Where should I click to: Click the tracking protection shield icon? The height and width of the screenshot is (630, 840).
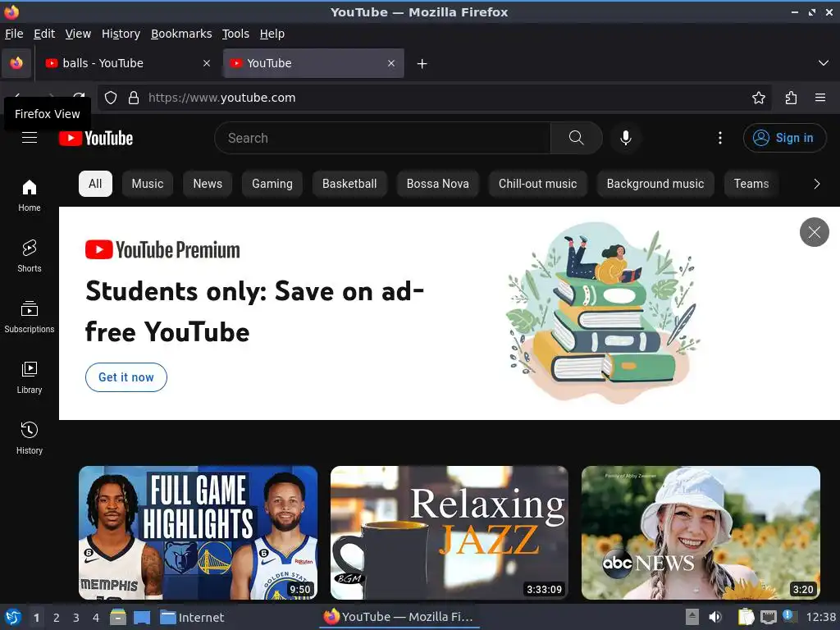(111, 98)
